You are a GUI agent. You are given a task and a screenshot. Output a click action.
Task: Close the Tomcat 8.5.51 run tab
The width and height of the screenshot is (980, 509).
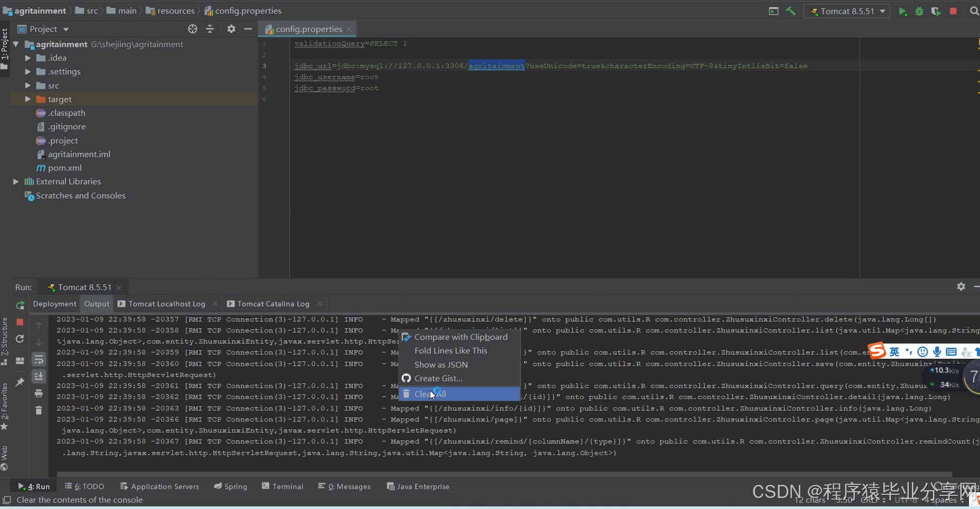[119, 287]
